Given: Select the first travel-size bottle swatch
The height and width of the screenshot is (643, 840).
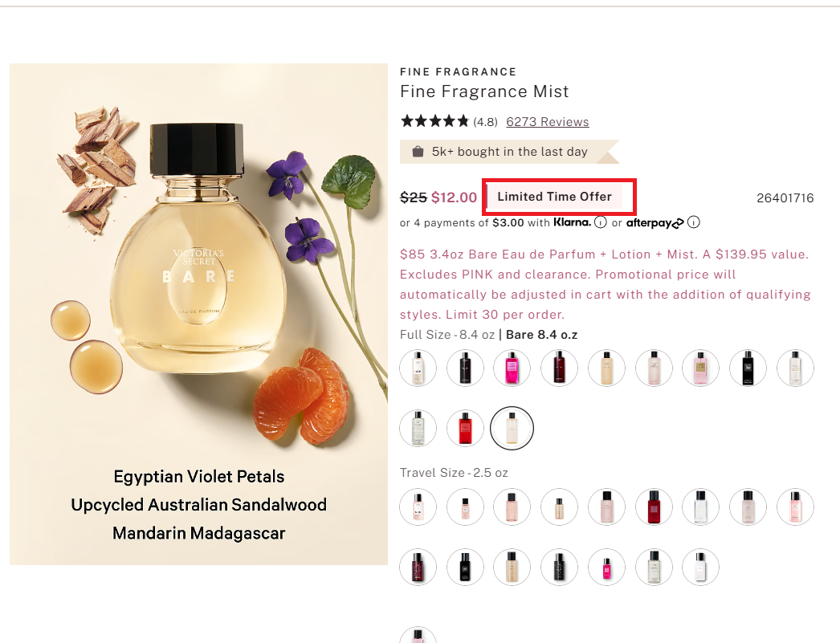Looking at the screenshot, I should (418, 507).
